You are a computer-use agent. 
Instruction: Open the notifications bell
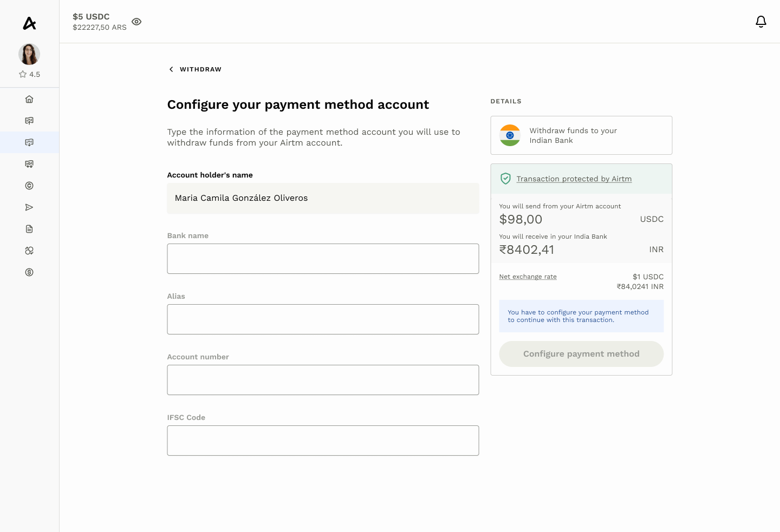pyautogui.click(x=761, y=22)
